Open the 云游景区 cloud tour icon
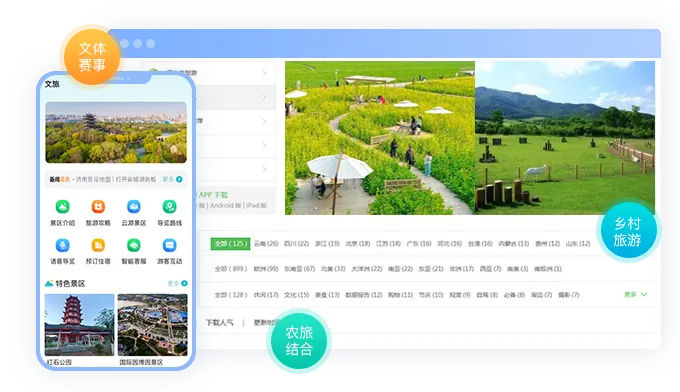The image size is (680, 392). click(134, 207)
